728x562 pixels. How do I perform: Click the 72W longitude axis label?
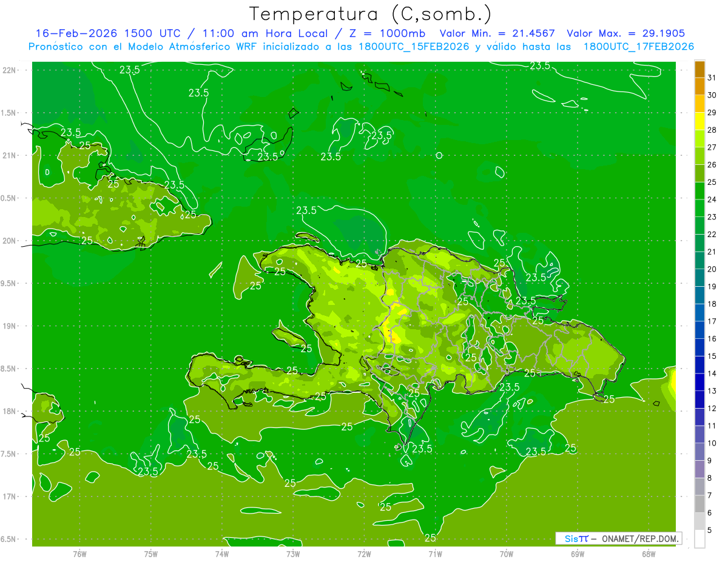364,554
